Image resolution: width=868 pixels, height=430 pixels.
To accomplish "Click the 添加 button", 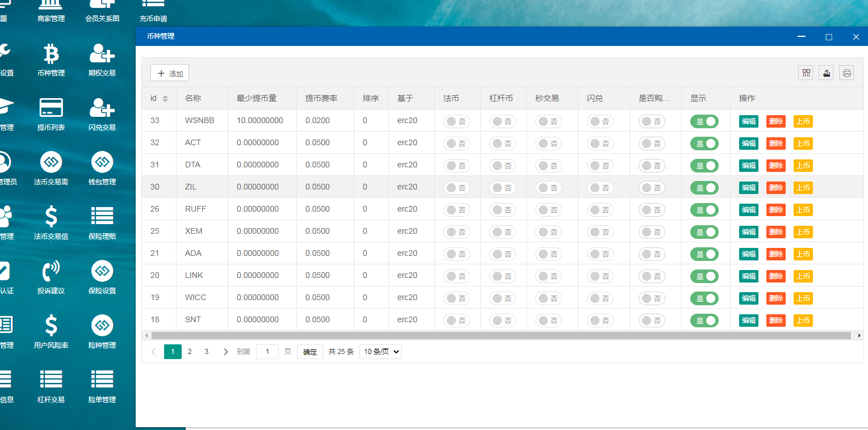I will click(x=170, y=73).
